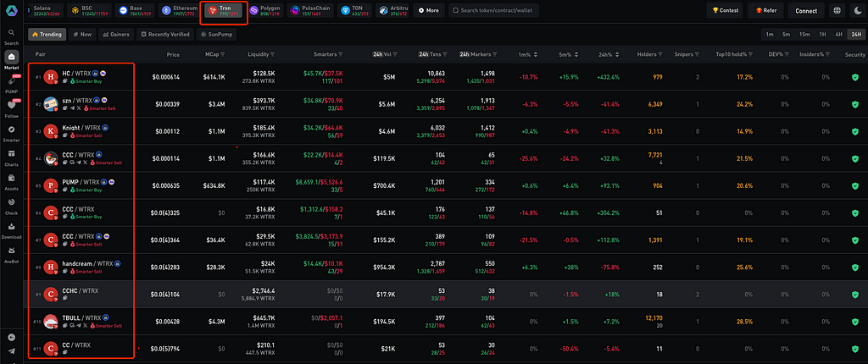Viewport: 868px width, 364px height.
Task: Select the TON chain
Action: 353,10
